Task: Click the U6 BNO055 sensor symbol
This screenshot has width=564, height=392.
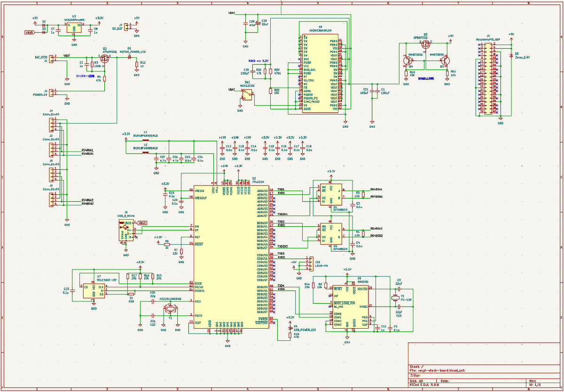Action: point(351,307)
